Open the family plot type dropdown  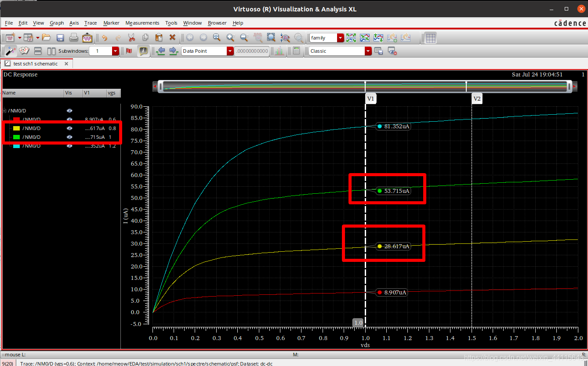point(341,38)
